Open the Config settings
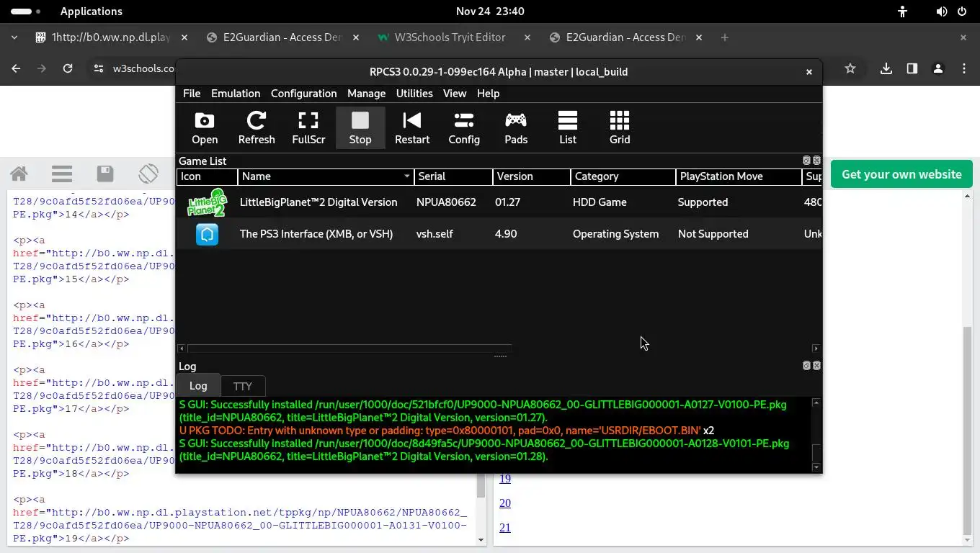This screenshot has width=980, height=553. pyautogui.click(x=464, y=128)
